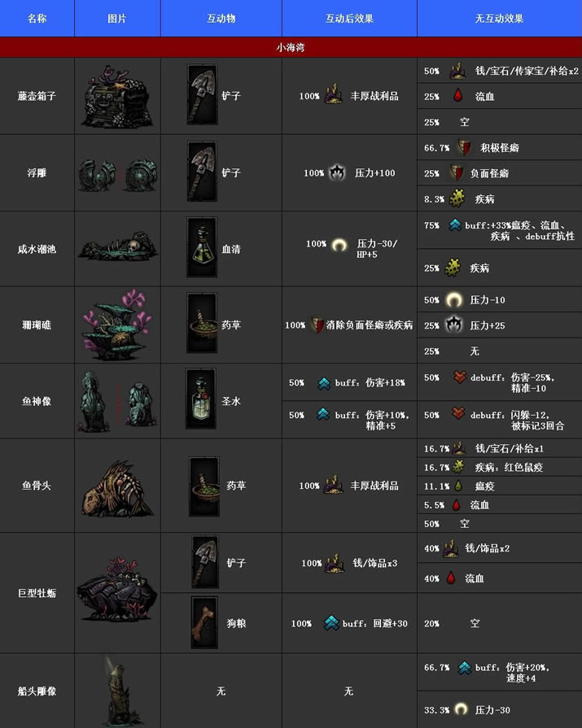582x728 pixels.
Task: Click the 船头雕像 name cell
Action: pyautogui.click(x=37, y=691)
